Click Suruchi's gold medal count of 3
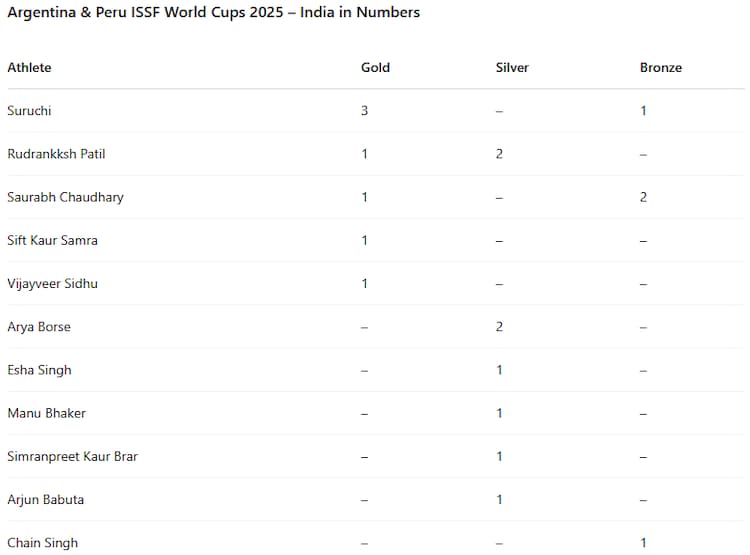The width and height of the screenshot is (750, 555). pyautogui.click(x=365, y=111)
